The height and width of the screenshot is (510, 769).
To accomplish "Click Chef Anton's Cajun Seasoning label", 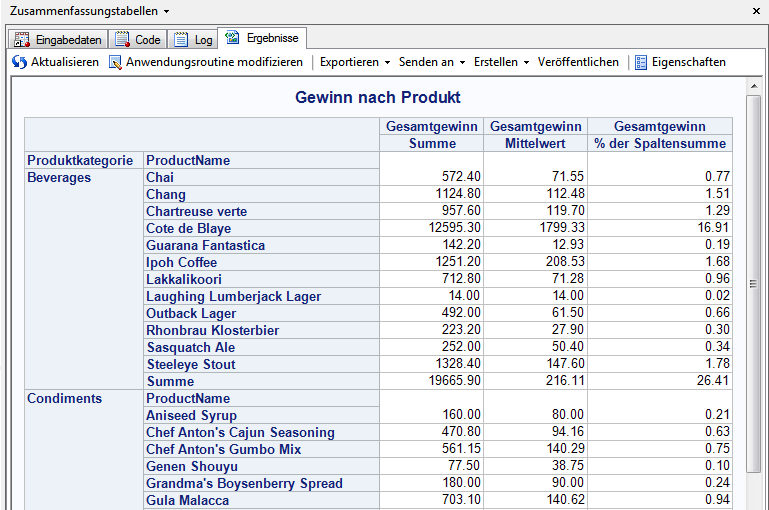I will click(x=240, y=433).
